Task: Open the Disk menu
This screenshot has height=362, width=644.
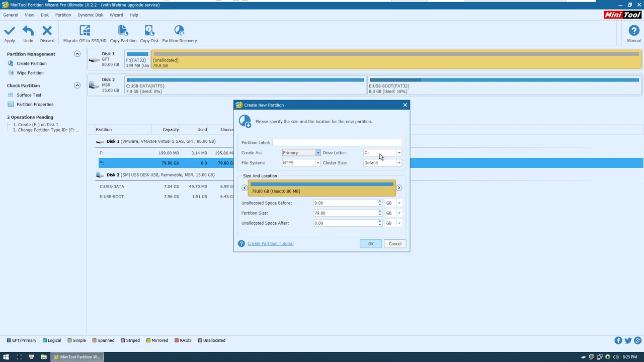Action: coord(45,15)
